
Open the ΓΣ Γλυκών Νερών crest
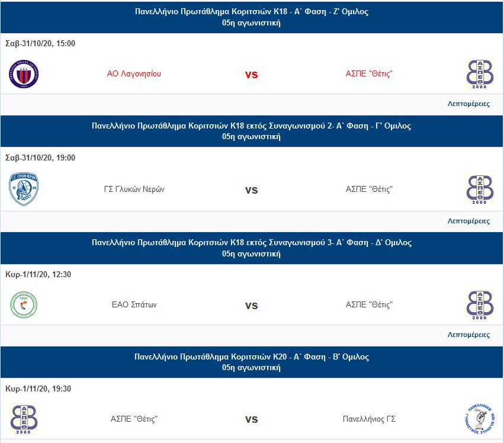point(24,190)
